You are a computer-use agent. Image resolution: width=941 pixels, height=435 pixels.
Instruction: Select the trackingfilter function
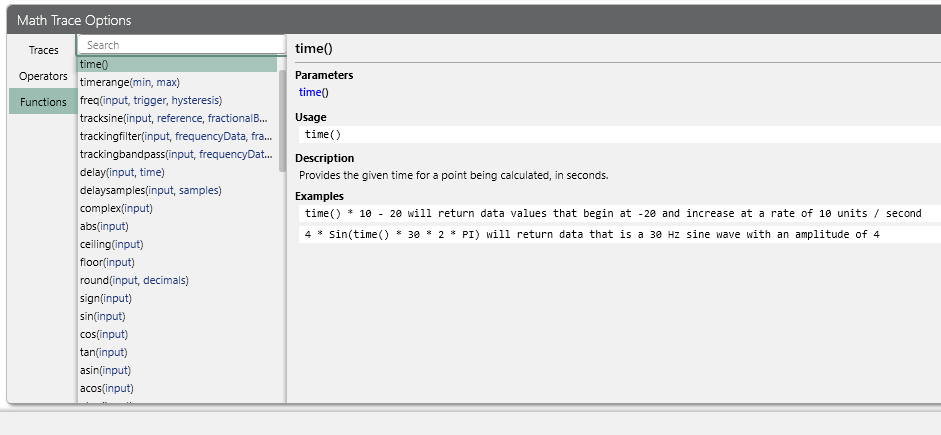pos(175,136)
